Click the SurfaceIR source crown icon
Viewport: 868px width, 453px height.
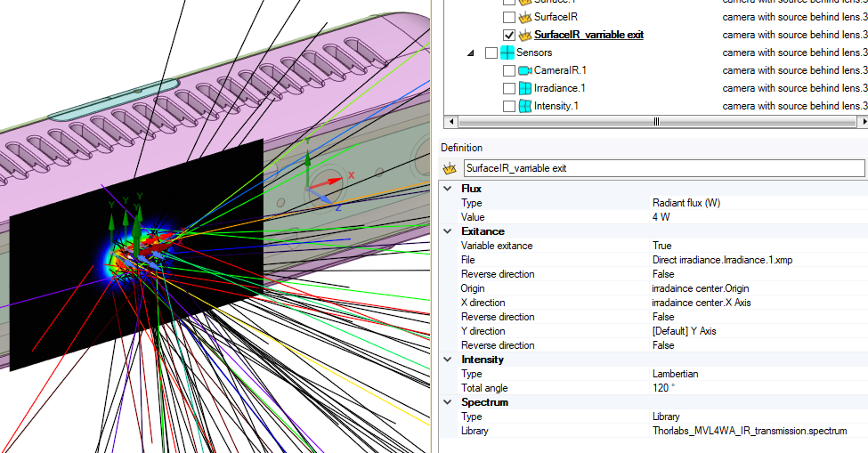524,17
